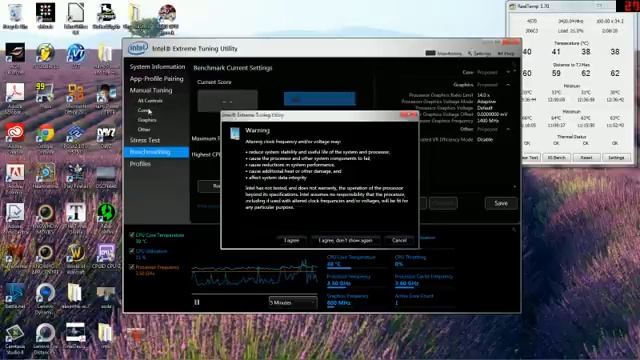640x360 pixels.
Task: Open CPUID CPU-Z desktop shortcut
Action: [x=106, y=257]
